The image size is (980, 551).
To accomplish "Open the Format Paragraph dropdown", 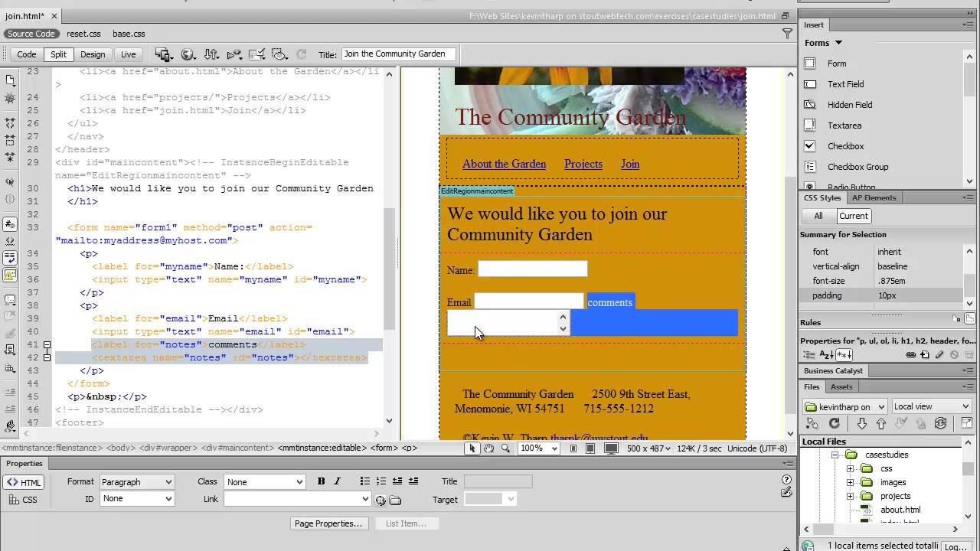I will point(136,482).
